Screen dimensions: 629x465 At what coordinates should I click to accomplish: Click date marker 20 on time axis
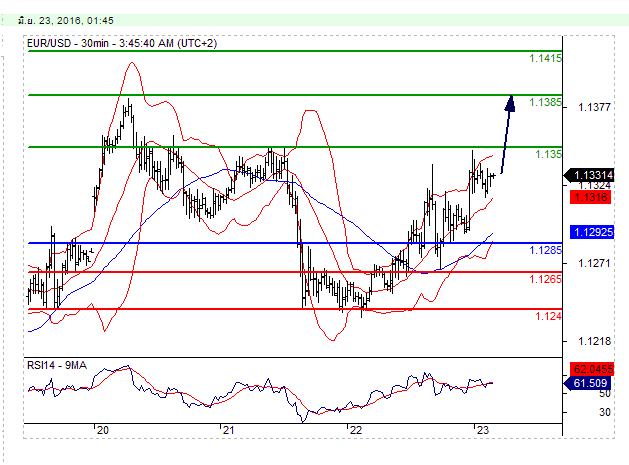(103, 430)
